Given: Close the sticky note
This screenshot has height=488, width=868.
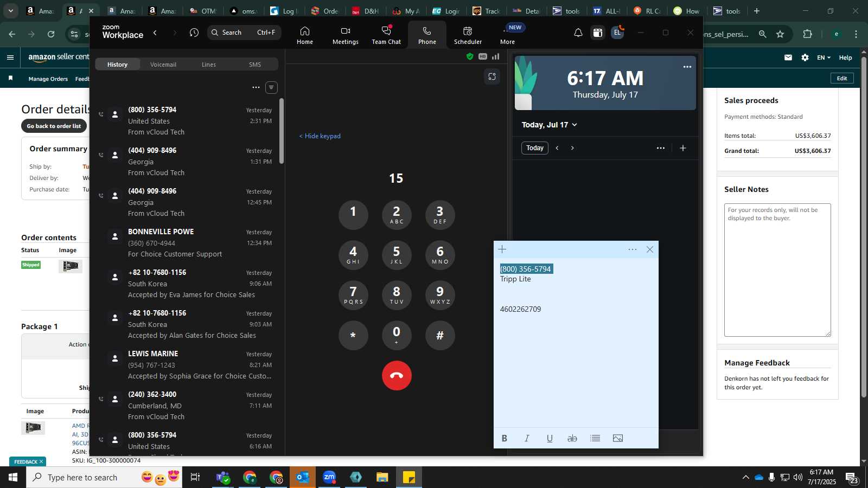Looking at the screenshot, I should tap(650, 249).
